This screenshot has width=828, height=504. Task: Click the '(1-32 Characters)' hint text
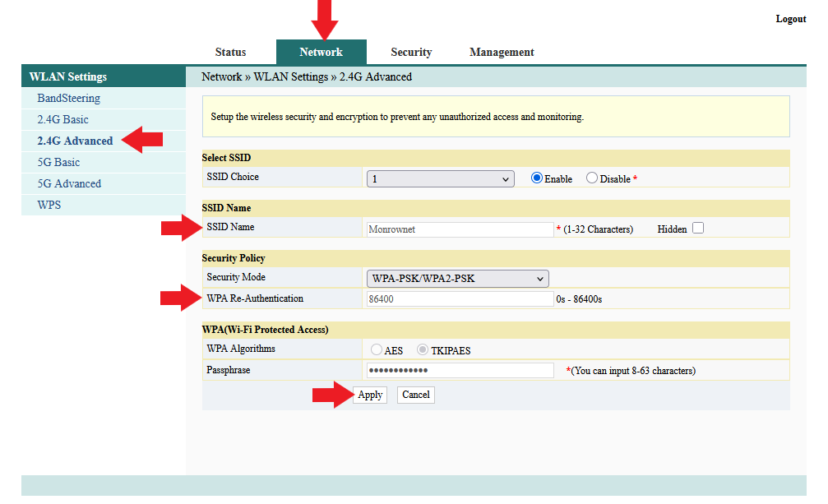599,229
